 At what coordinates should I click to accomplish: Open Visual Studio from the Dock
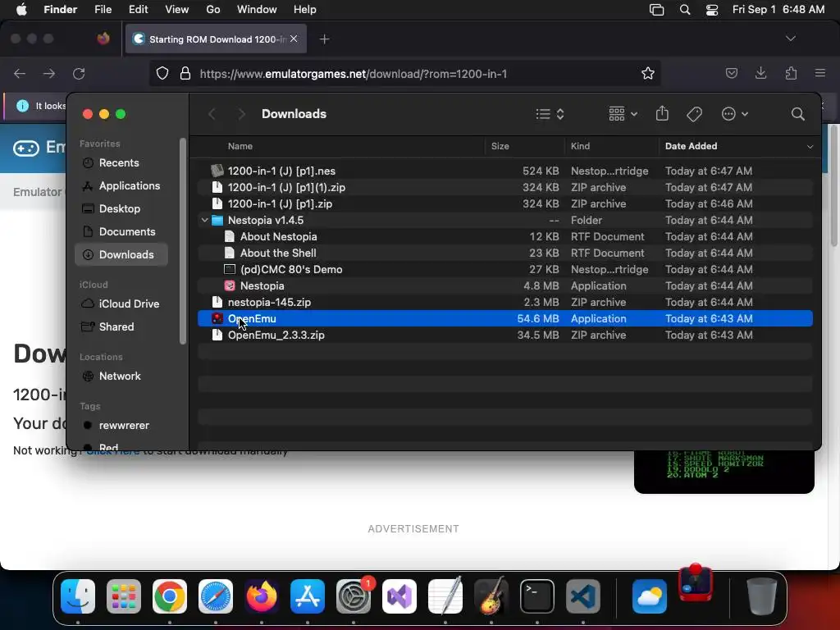click(x=399, y=596)
